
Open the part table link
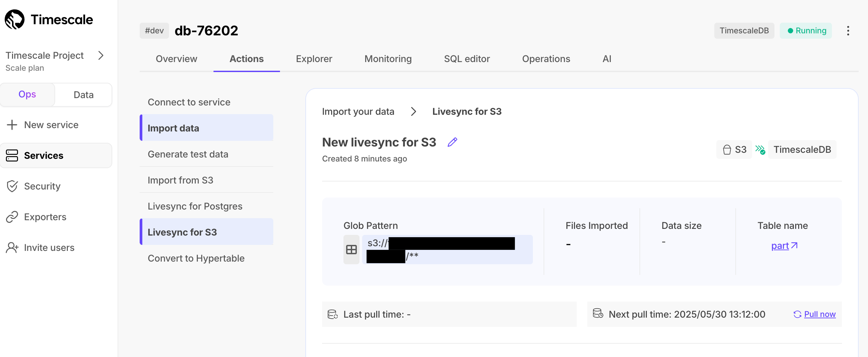(x=784, y=246)
